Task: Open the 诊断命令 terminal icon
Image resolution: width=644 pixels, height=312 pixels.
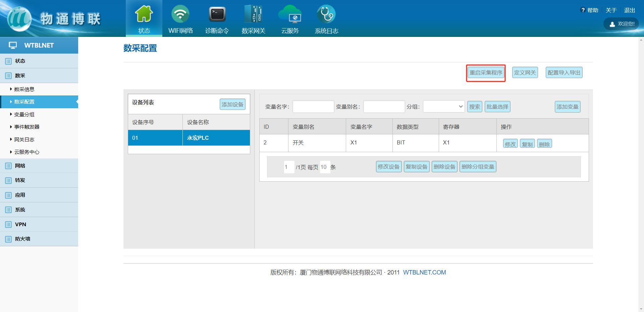Action: tap(217, 14)
